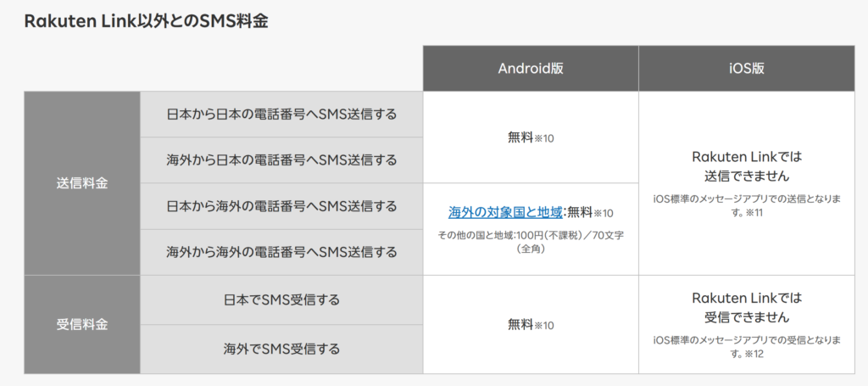Click the Rakuten Linkでは送信できません text
Viewport: 868px width, 386px height.
pyautogui.click(x=747, y=166)
